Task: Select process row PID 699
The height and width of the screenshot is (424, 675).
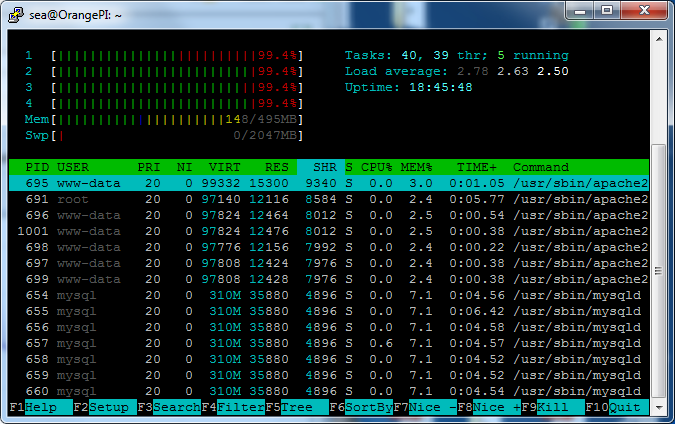Action: click(329, 279)
